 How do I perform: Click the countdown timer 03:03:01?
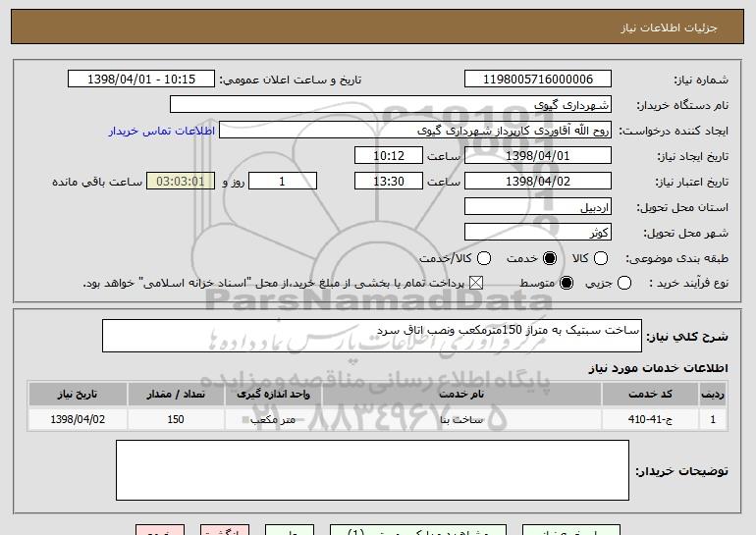tap(181, 182)
